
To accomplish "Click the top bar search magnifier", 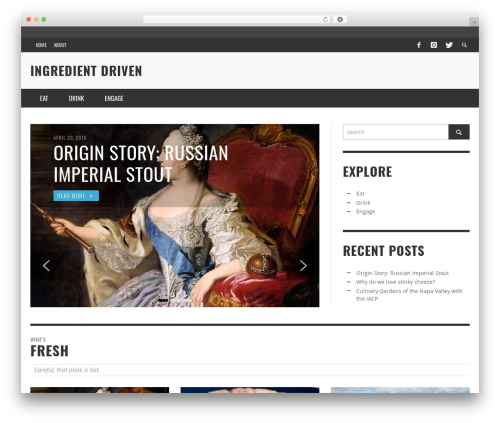I will tap(464, 45).
